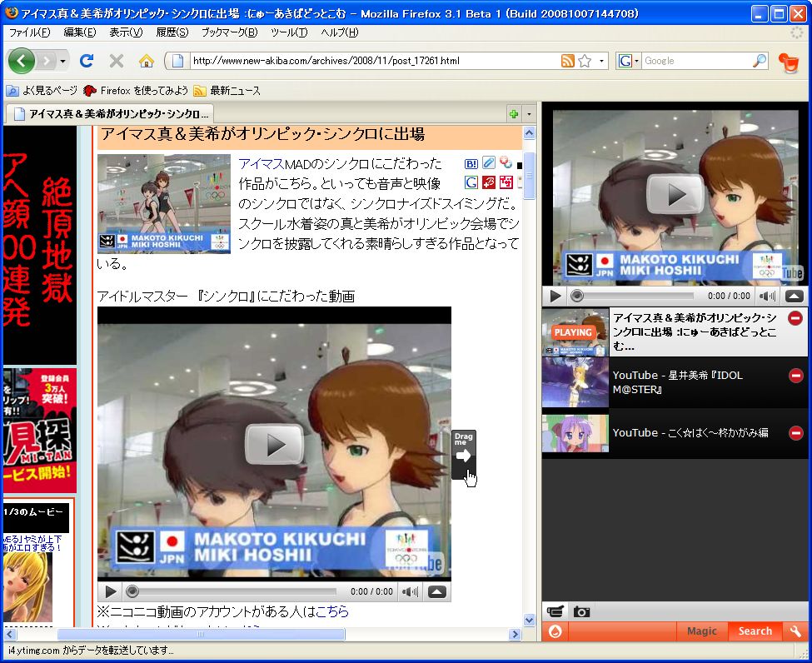Bookmark this page with the star
The image size is (812, 663).
coord(585,61)
